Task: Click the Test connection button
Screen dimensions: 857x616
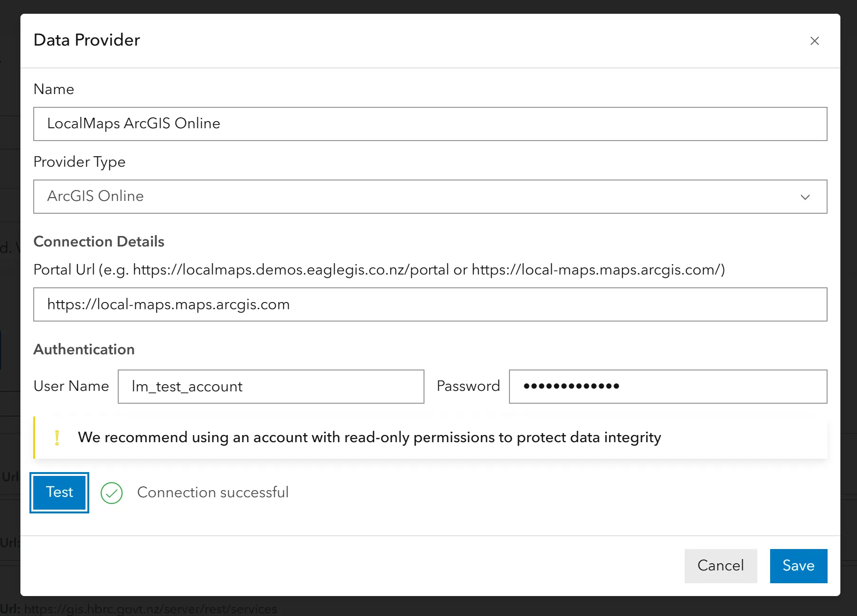Action: [x=59, y=493]
